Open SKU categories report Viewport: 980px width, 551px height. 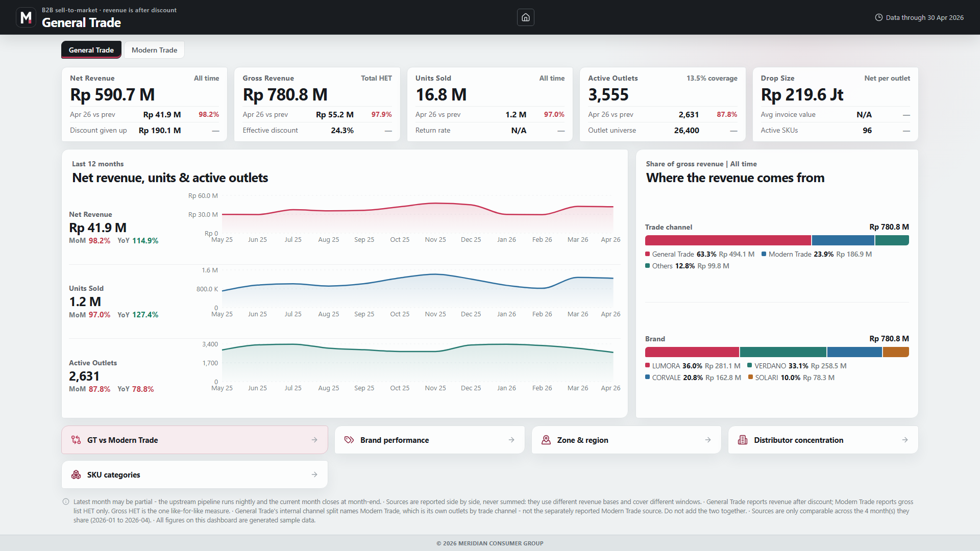194,474
